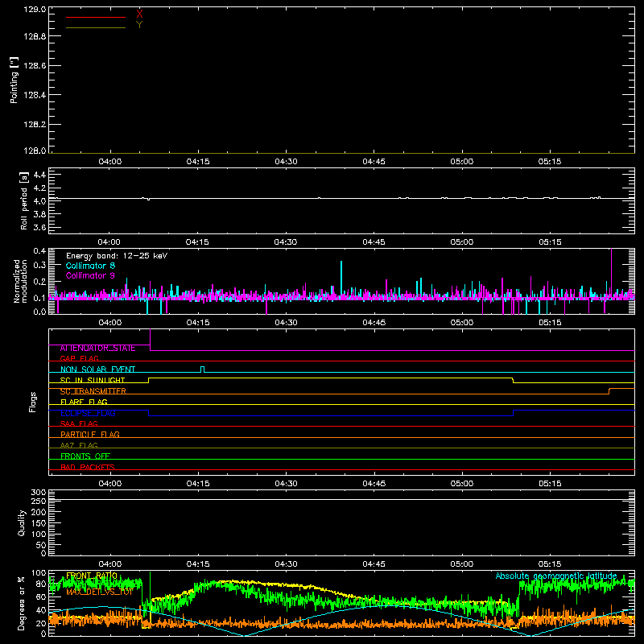Click the 04:30 tick label under Flags plot
The height and width of the screenshot is (644, 644).
click(286, 484)
